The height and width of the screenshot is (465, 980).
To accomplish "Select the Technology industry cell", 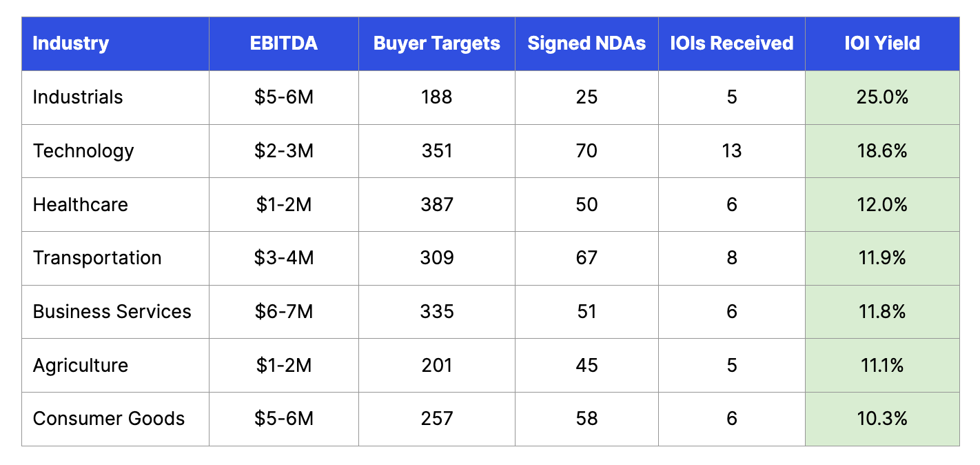I will point(83,151).
